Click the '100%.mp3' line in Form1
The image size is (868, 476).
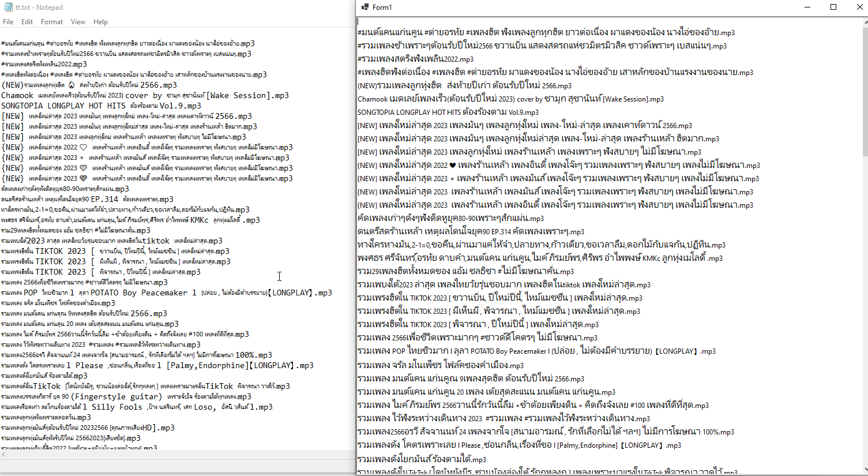pyautogui.click(x=546, y=432)
